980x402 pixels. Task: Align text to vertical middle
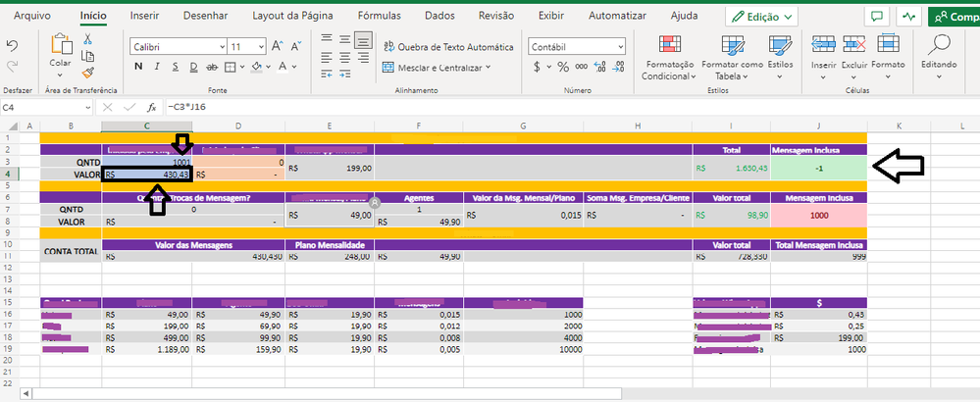[344, 40]
